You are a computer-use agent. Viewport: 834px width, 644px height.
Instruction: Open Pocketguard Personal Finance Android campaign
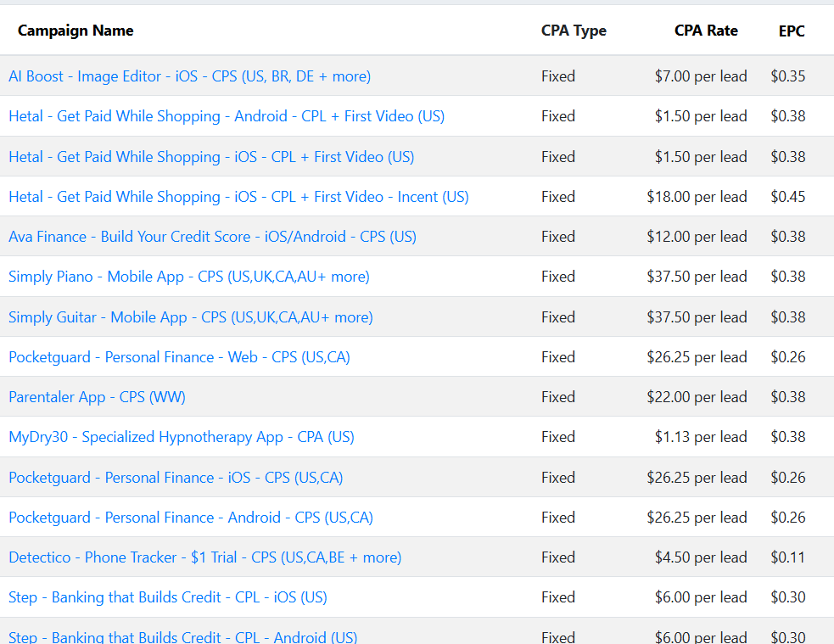[190, 518]
